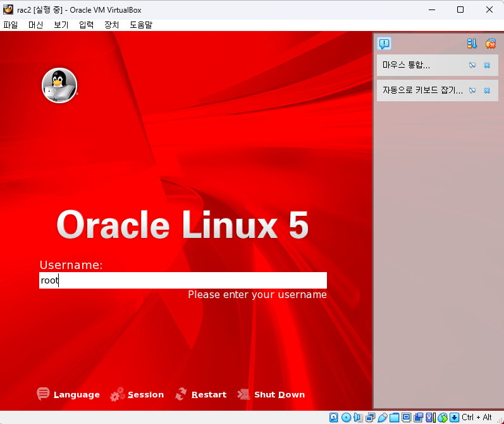Expand the 자동으로 키보드 잡기... notification text
Screen dimensions: 504x424
coord(422,90)
